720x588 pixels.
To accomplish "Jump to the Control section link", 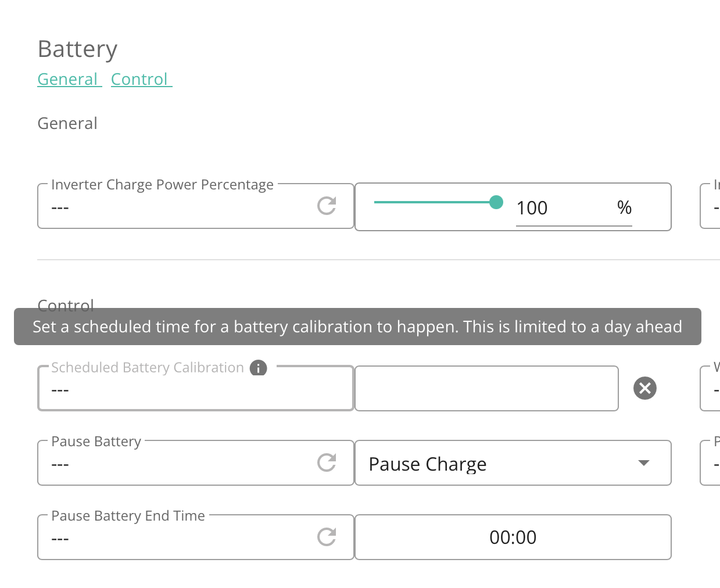I will click(142, 79).
